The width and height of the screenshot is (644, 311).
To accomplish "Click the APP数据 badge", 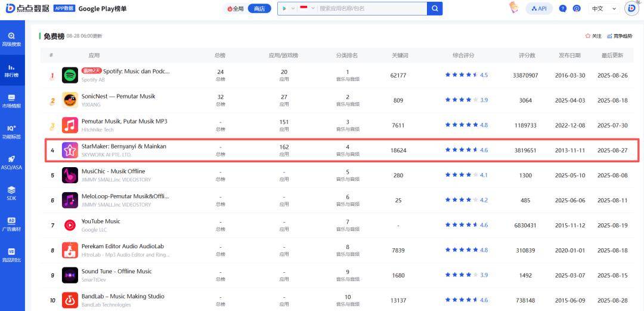I will [x=64, y=8].
